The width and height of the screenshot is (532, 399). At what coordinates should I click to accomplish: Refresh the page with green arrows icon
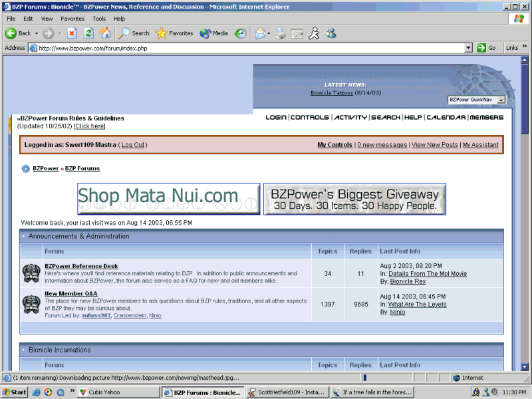[x=88, y=33]
